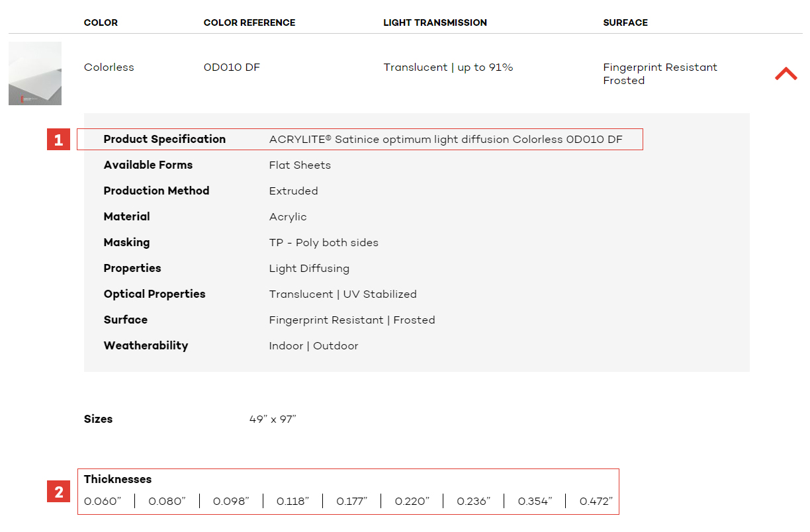Select the 0.354" thickness option
The height and width of the screenshot is (532, 810).
(535, 502)
